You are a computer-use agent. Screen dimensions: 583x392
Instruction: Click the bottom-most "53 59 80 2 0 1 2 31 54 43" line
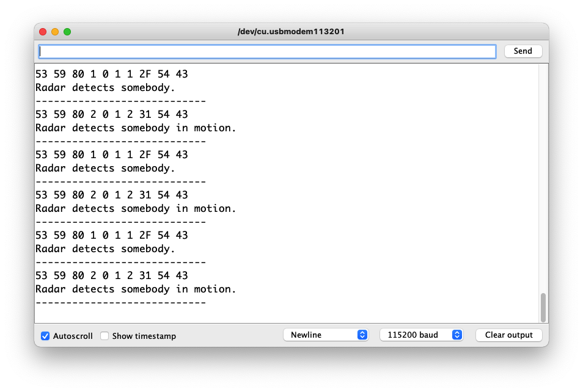point(112,275)
